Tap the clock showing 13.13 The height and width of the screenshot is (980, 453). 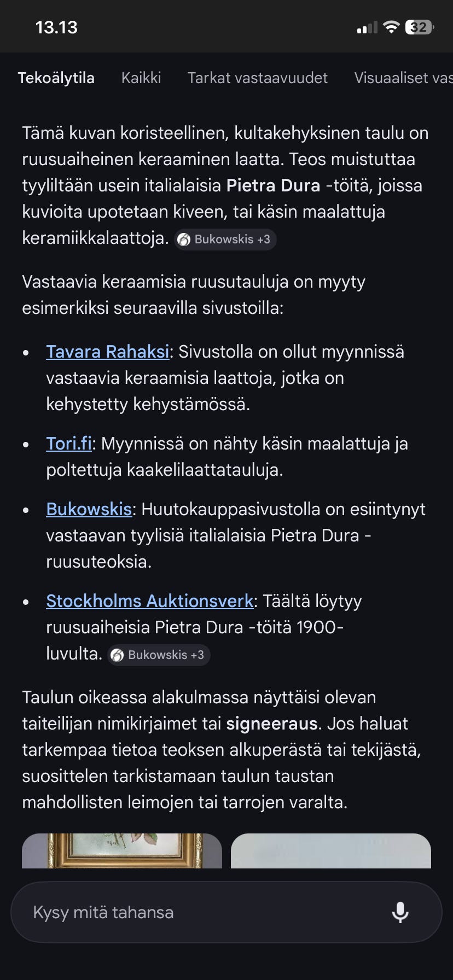coord(57,26)
